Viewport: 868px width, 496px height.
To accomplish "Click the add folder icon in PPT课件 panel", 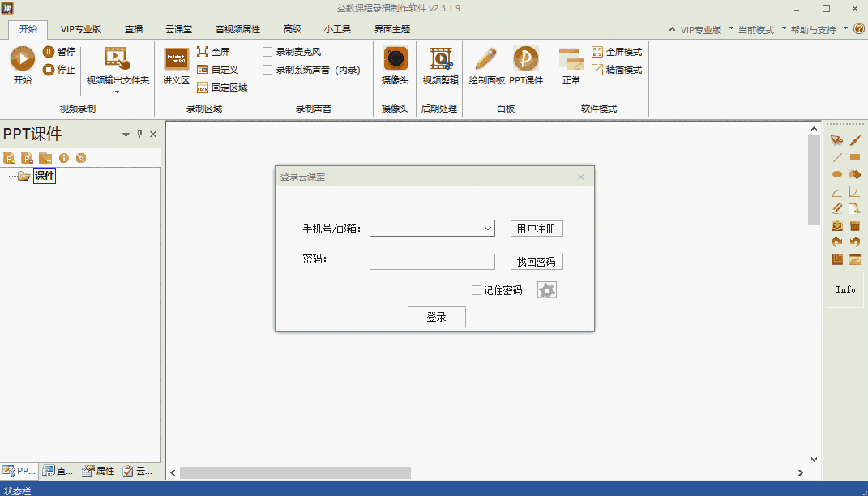I will [x=45, y=158].
